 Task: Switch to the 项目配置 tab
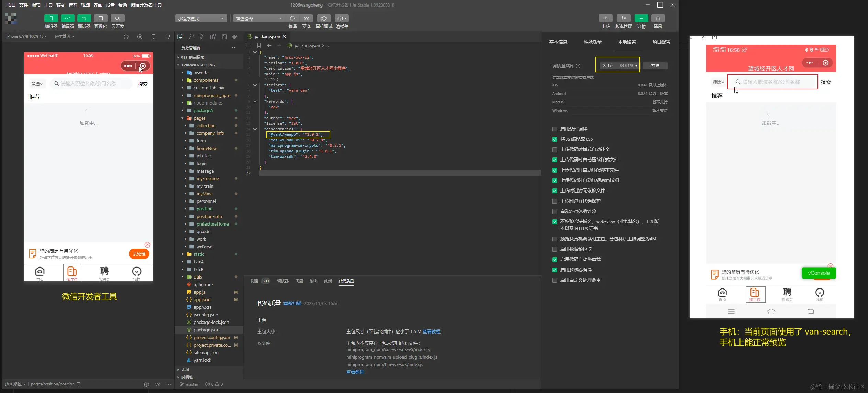(x=661, y=42)
